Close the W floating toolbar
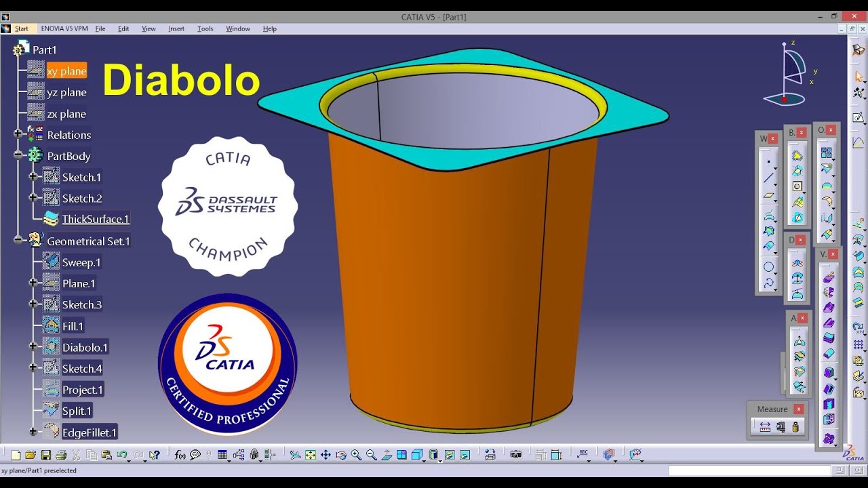Screen dimensions: 868x488 (772, 138)
